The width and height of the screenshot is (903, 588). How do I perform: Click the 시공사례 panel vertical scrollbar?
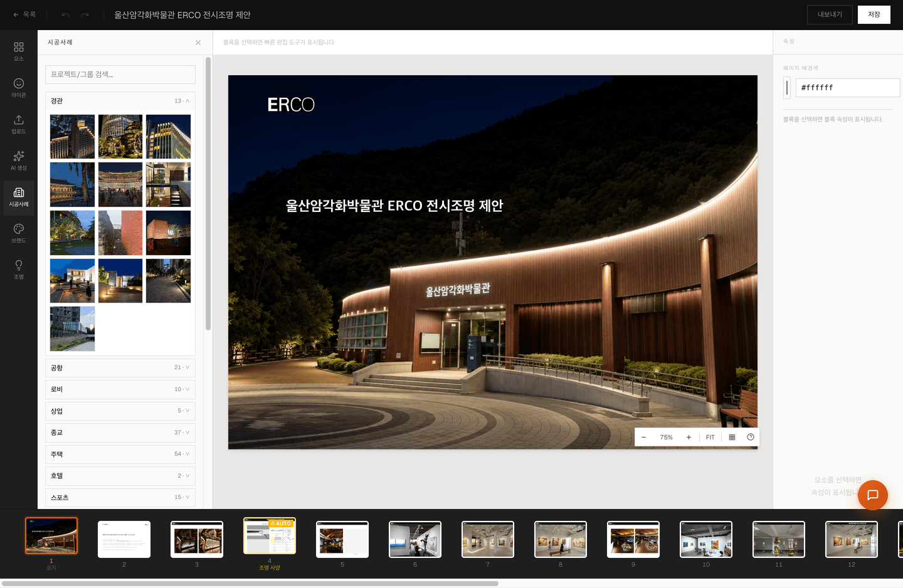pyautogui.click(x=208, y=194)
